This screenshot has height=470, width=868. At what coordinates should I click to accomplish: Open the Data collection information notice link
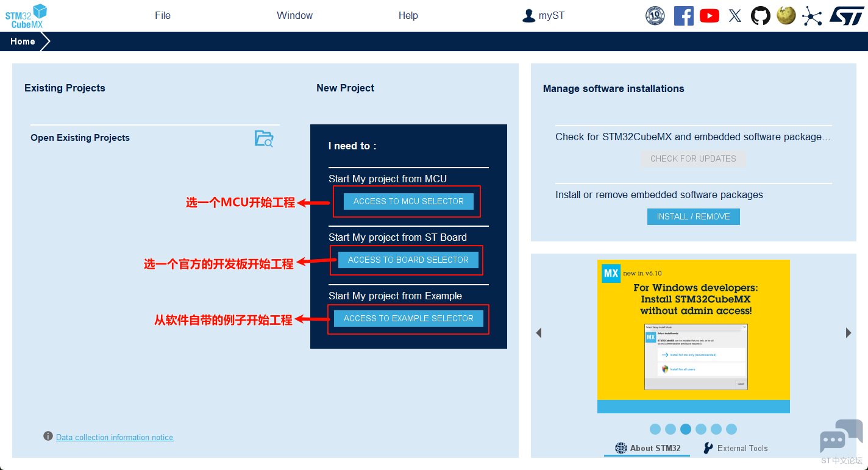(115, 437)
